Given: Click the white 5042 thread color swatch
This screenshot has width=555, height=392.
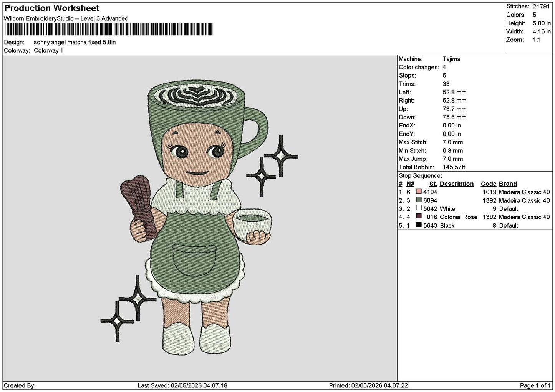Looking at the screenshot, I should (x=419, y=208).
